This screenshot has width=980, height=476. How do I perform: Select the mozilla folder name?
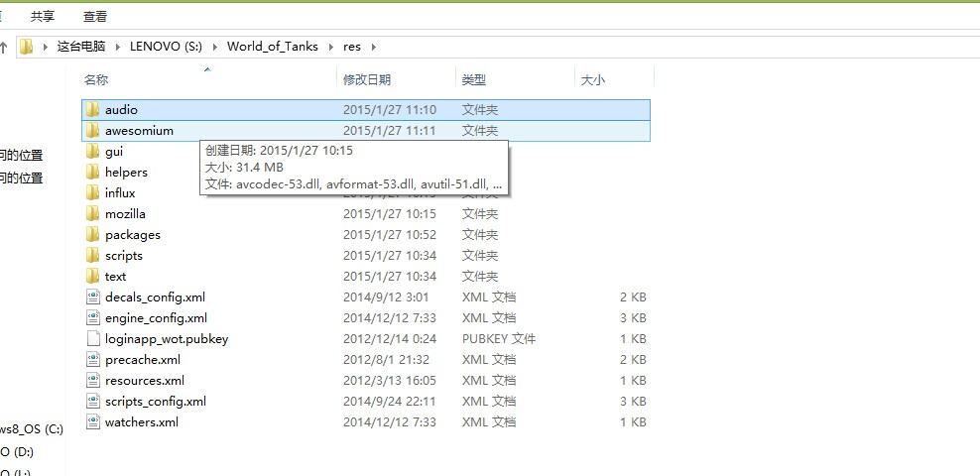125,213
